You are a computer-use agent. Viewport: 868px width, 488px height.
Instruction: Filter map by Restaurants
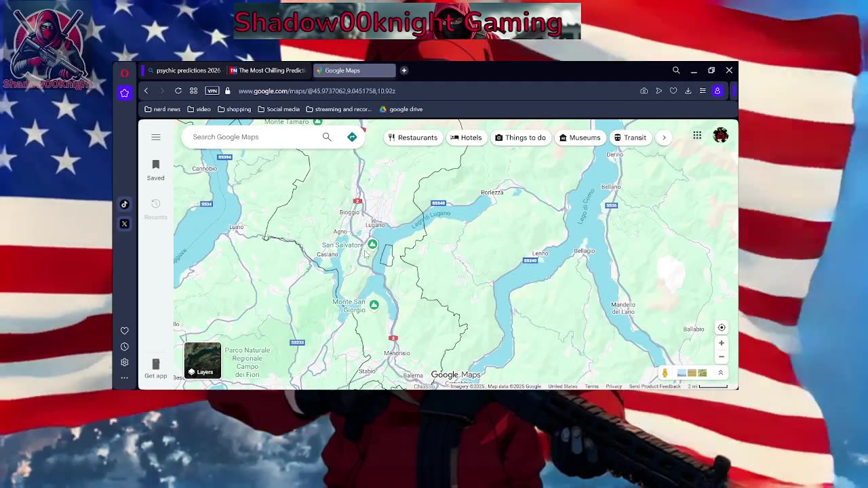413,138
